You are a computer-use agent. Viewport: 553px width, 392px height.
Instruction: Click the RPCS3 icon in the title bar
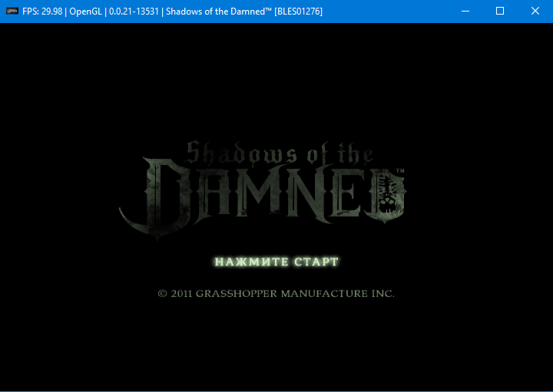tap(12, 12)
